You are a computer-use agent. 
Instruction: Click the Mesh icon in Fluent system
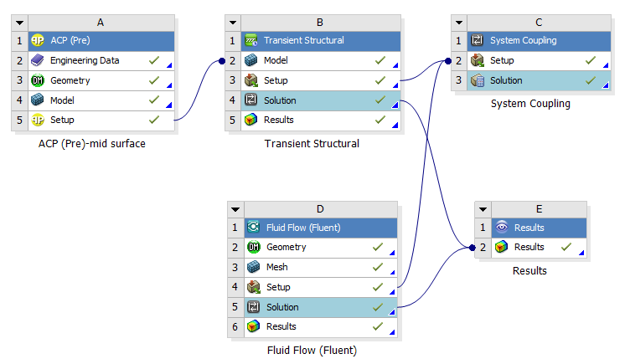(253, 267)
